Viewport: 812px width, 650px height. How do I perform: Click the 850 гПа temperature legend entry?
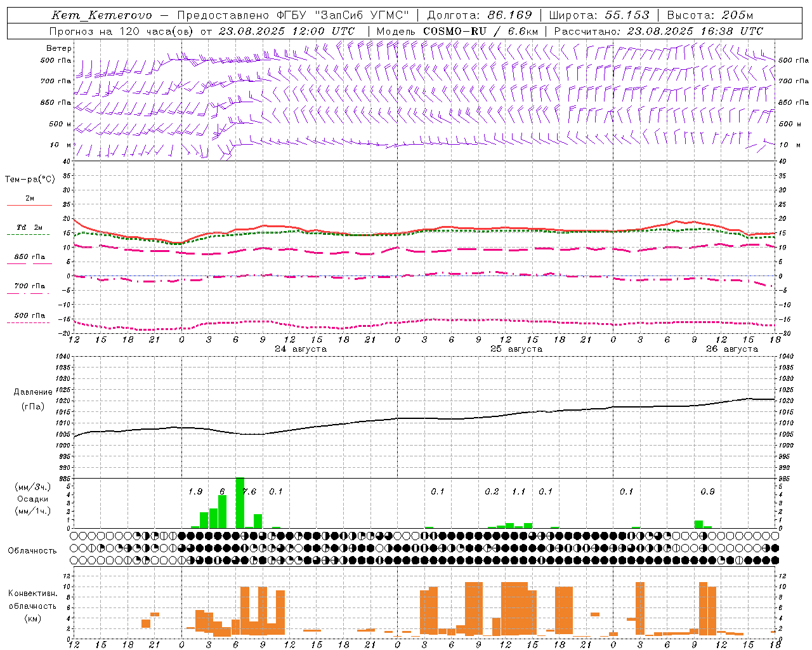click(30, 257)
